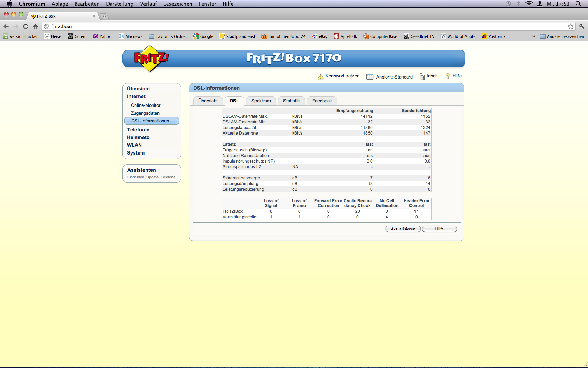Switch to the Statistik tab

pos(292,101)
